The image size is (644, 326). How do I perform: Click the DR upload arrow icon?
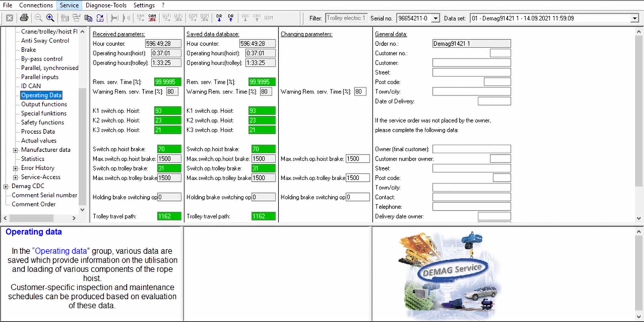230,18
